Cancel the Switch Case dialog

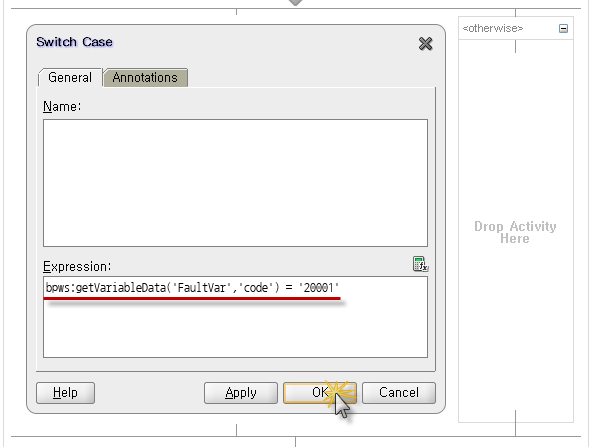pyautogui.click(x=399, y=393)
